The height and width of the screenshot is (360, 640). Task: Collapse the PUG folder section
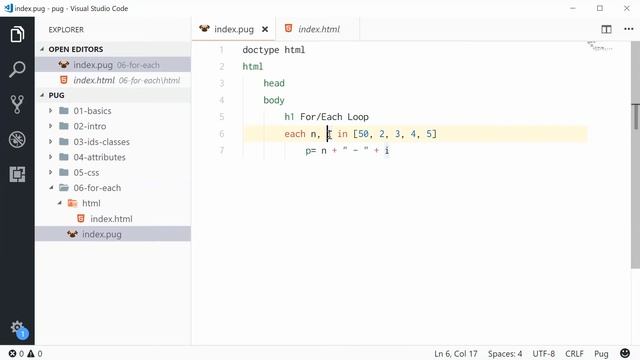click(42, 95)
